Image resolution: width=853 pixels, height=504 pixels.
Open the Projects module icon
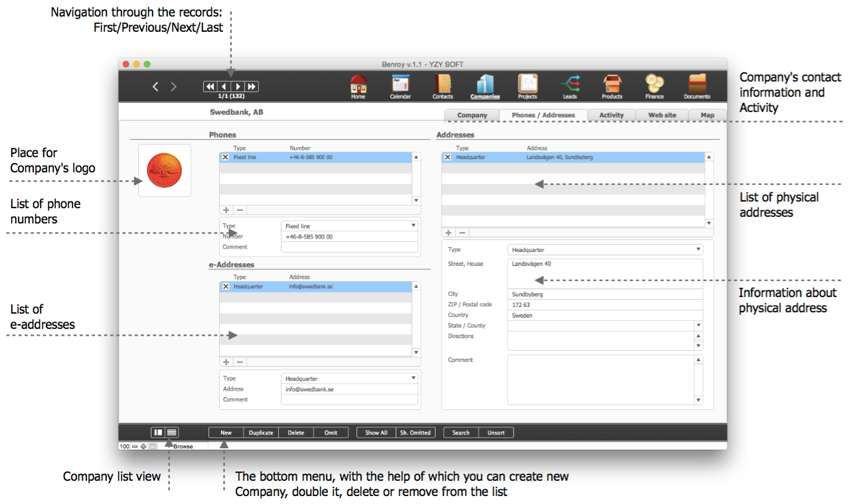[x=528, y=84]
